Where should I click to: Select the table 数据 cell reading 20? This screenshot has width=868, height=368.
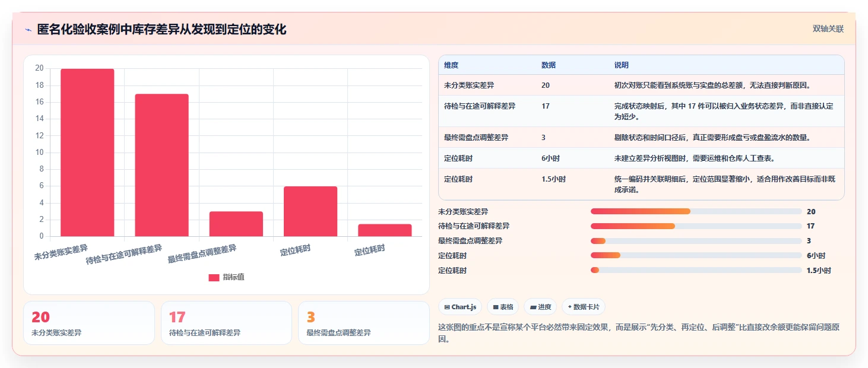click(x=546, y=85)
